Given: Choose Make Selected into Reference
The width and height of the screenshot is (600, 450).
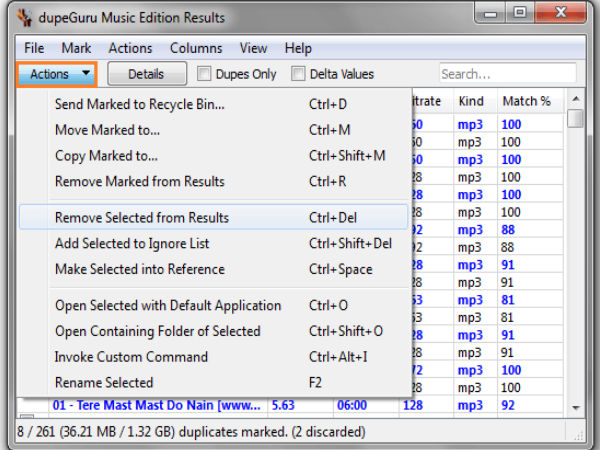Looking at the screenshot, I should pos(214,269).
